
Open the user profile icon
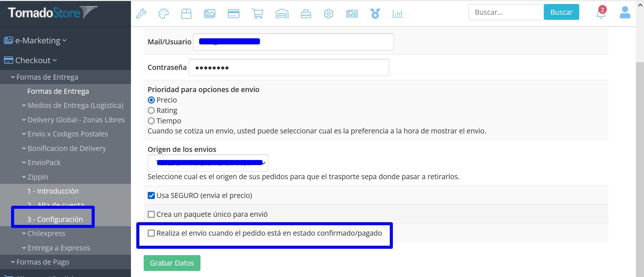click(x=625, y=12)
